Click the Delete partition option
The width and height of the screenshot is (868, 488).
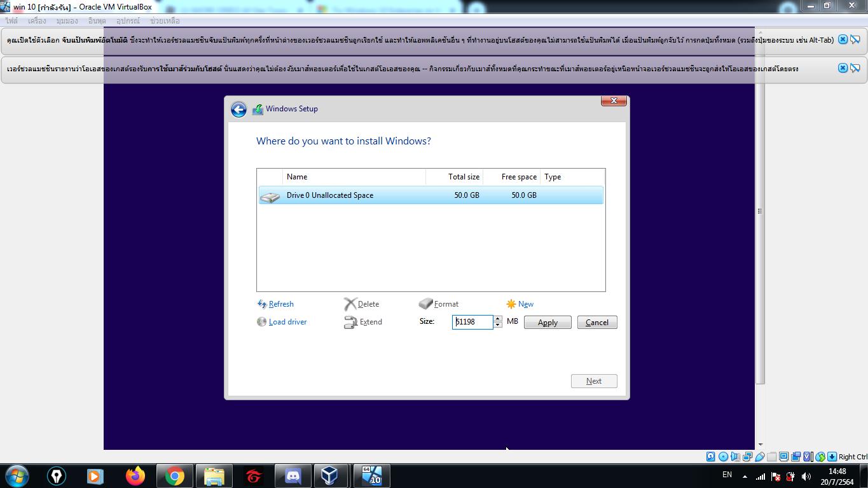tap(361, 304)
